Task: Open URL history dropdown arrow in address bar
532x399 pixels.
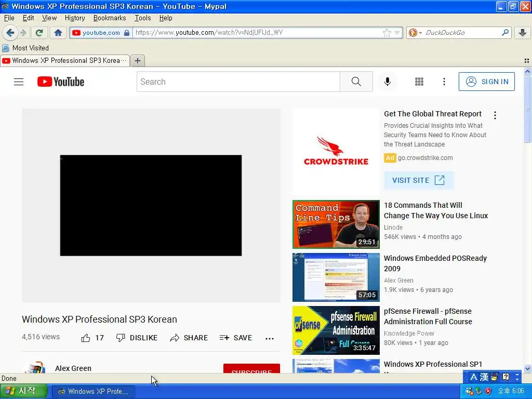Action: click(397, 33)
